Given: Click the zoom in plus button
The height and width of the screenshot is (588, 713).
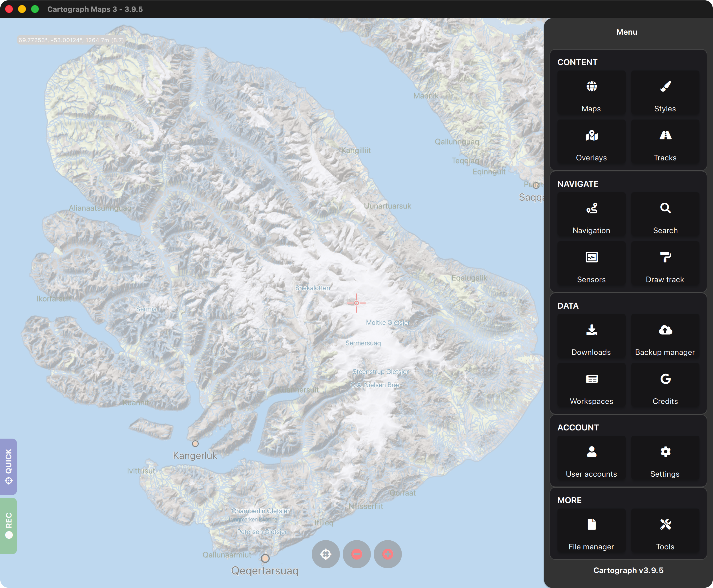Looking at the screenshot, I should click(x=388, y=554).
